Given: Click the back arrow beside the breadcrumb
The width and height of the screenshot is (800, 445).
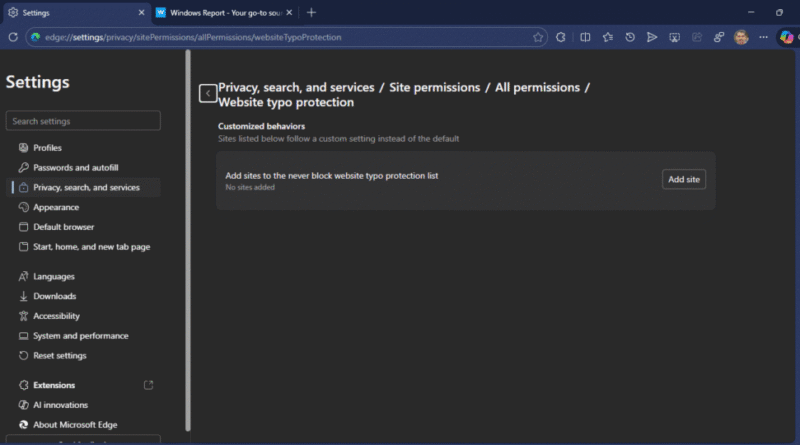Looking at the screenshot, I should click(207, 93).
